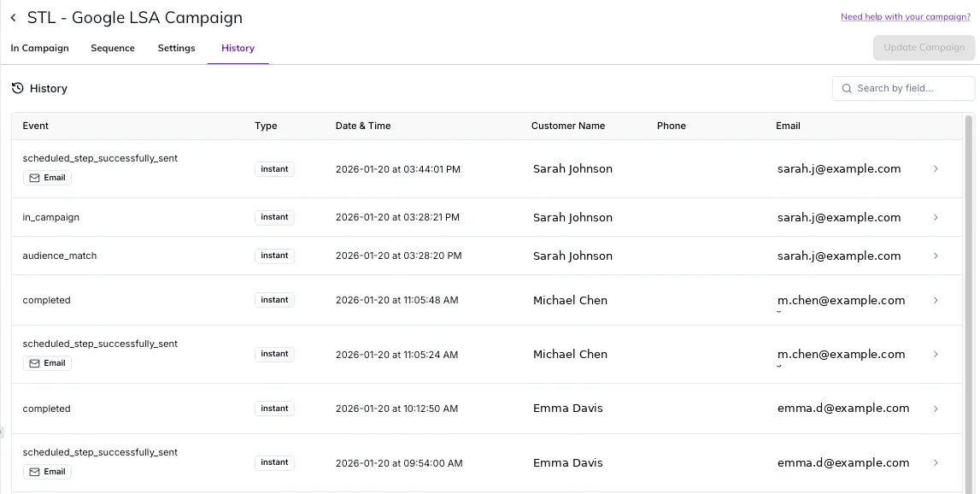
Task: Focus the Search by field input
Action: point(911,88)
